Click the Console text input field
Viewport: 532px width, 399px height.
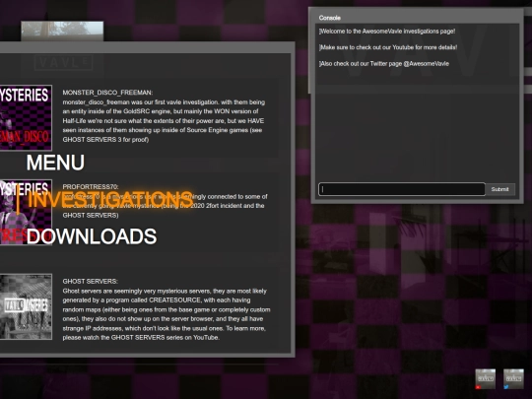click(x=402, y=189)
